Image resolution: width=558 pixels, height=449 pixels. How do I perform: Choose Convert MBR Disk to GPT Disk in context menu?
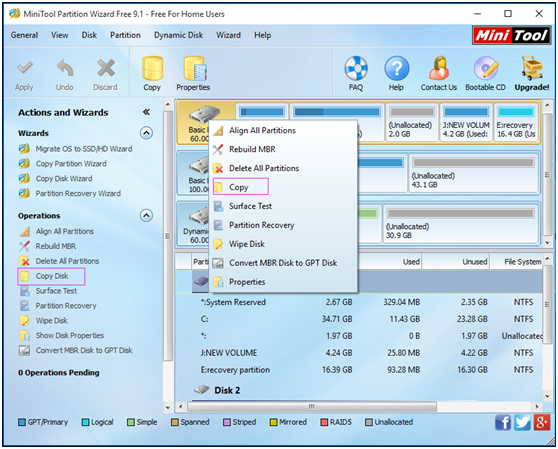click(283, 263)
